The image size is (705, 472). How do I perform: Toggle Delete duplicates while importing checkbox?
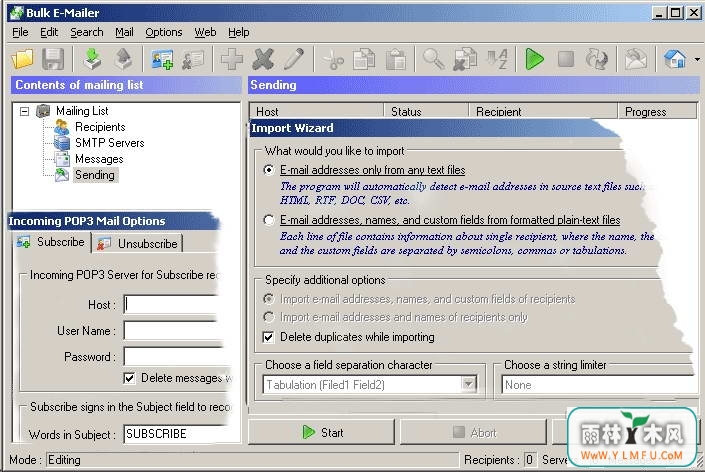[268, 337]
